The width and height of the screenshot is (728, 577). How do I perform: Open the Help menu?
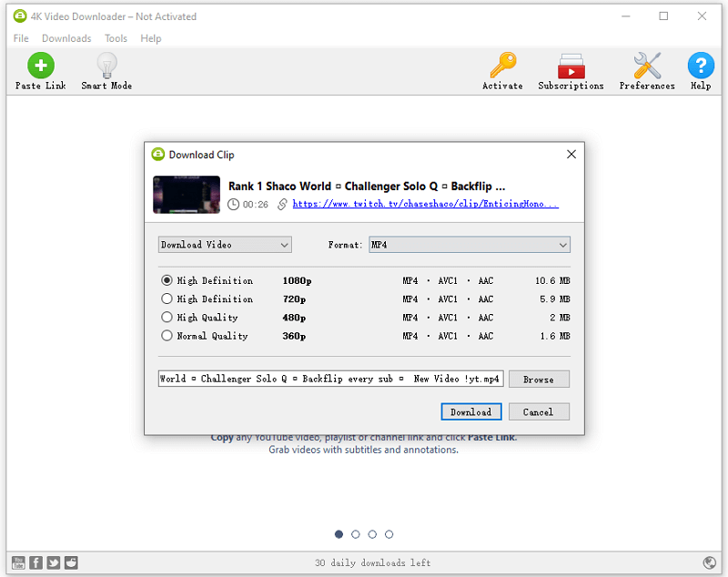(x=151, y=38)
